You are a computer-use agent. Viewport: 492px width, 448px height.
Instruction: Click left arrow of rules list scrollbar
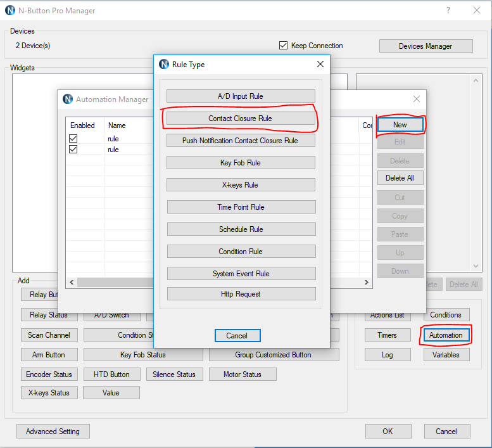(x=72, y=282)
